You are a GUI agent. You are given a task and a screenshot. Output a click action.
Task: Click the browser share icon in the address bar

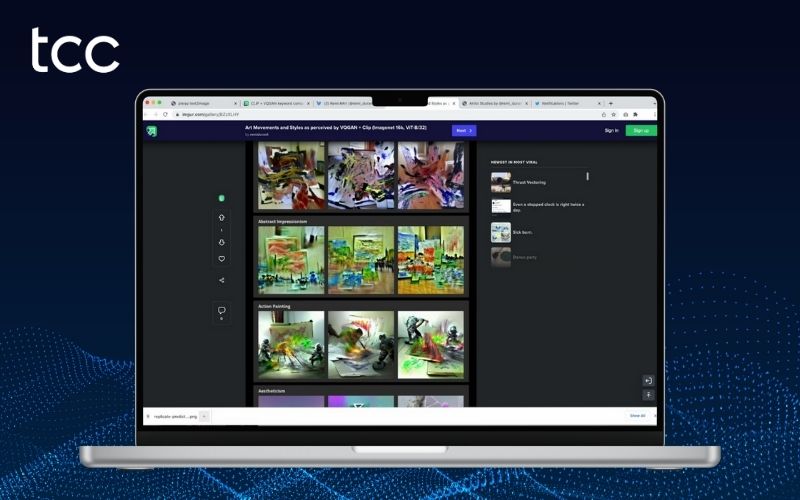[604, 114]
